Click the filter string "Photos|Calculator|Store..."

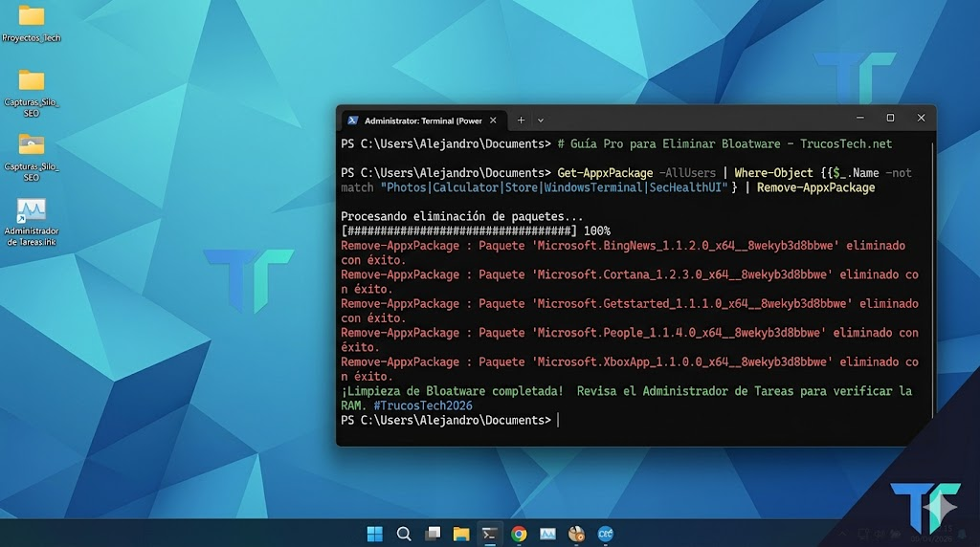554,187
